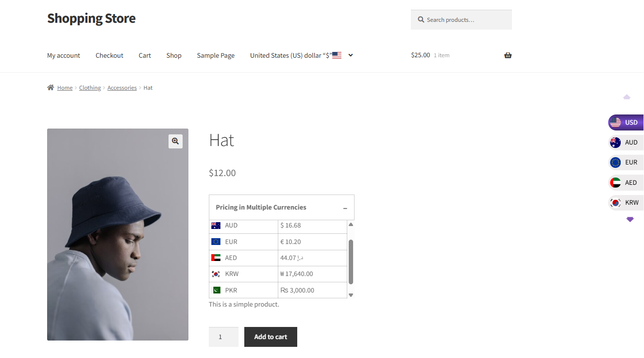The height and width of the screenshot is (358, 644).
Task: Click the Add to cart button
Action: click(x=271, y=337)
